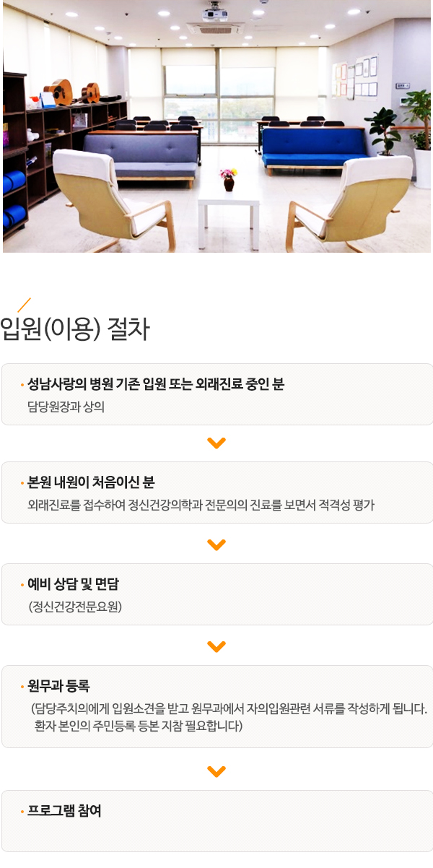
Task: Select the 입원(이용) 절차 heading
Action: 76,330
